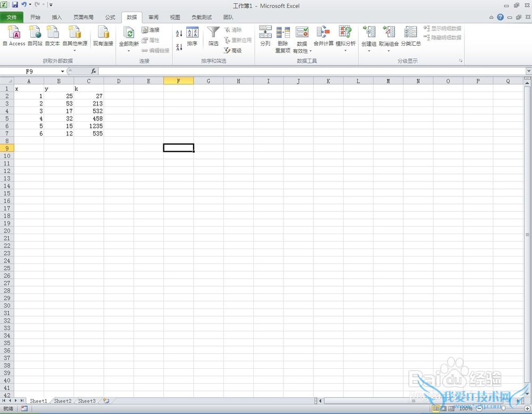Click Hide Detail (隐藏明细数据)
This screenshot has height=414, width=532.
(x=443, y=37)
